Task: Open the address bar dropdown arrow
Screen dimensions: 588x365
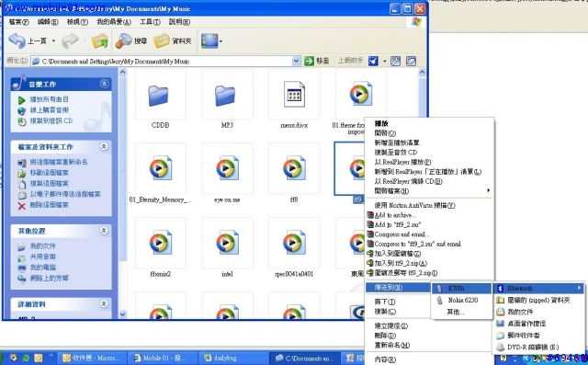Action: [x=296, y=61]
